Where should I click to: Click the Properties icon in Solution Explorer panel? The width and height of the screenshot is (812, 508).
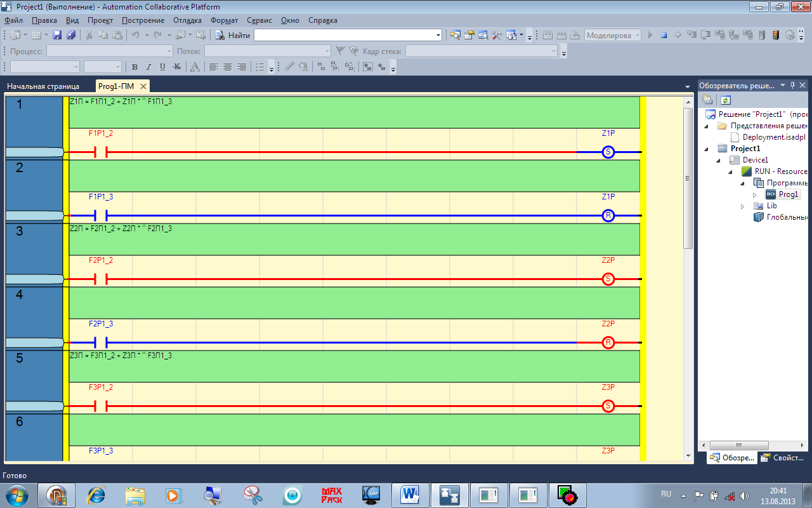[708, 100]
